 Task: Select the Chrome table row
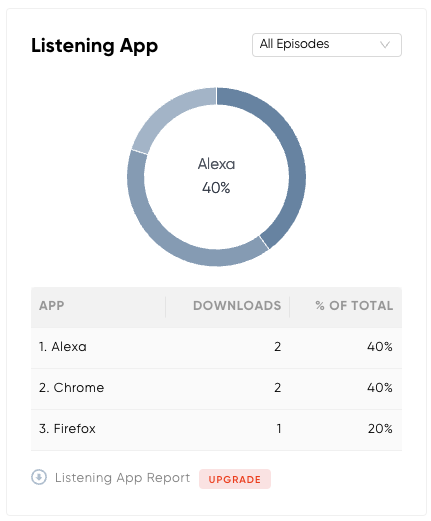(216, 389)
